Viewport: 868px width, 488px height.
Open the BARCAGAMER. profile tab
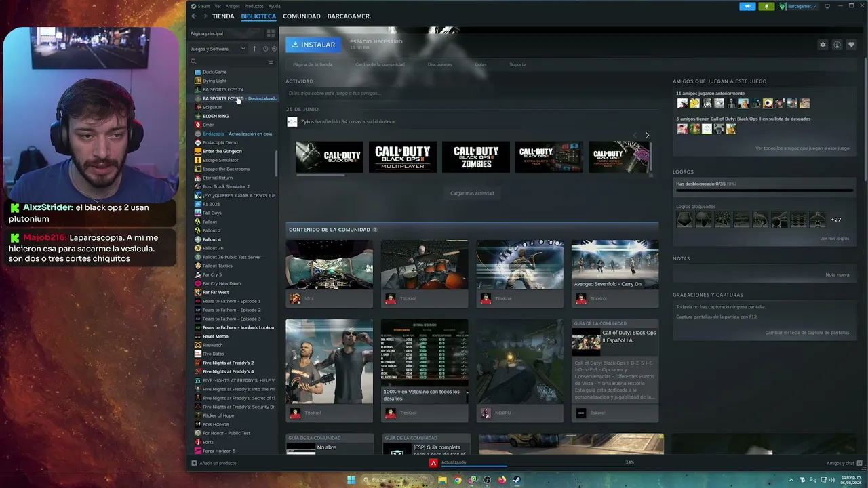(349, 16)
